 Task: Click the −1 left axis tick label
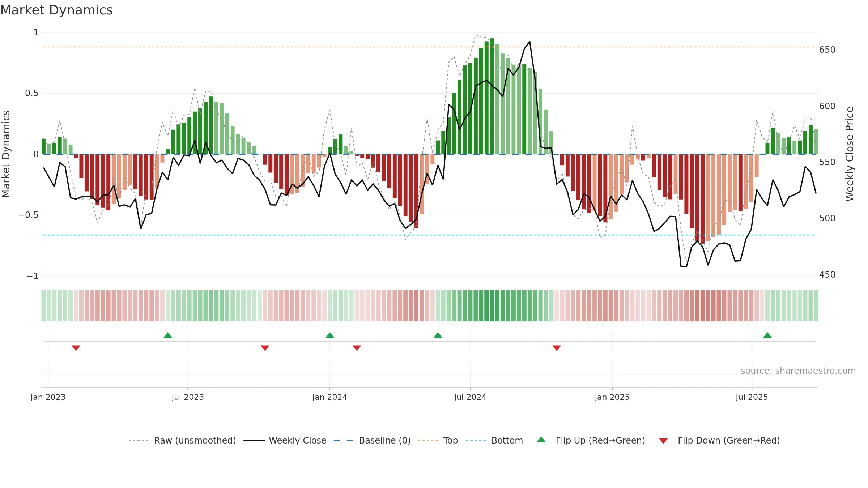coord(33,276)
